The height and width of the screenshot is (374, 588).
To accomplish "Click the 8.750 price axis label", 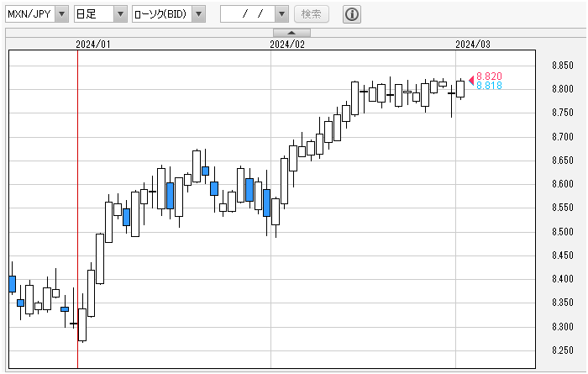I will pyautogui.click(x=563, y=113).
